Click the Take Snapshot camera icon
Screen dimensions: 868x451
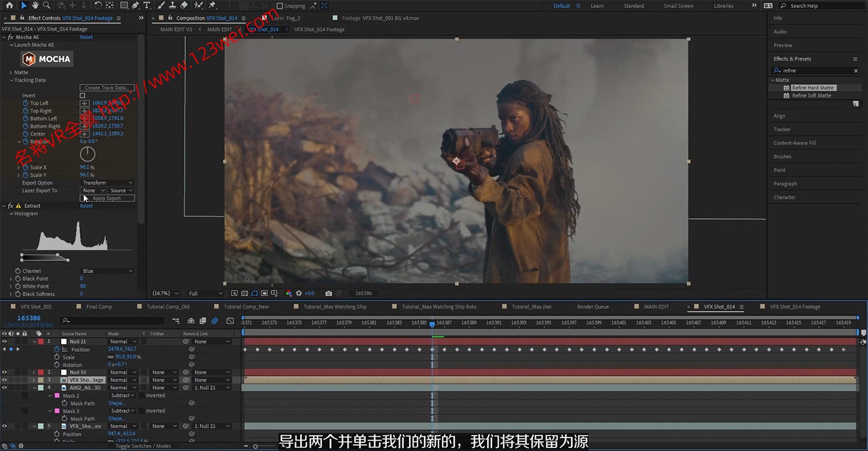(329, 293)
